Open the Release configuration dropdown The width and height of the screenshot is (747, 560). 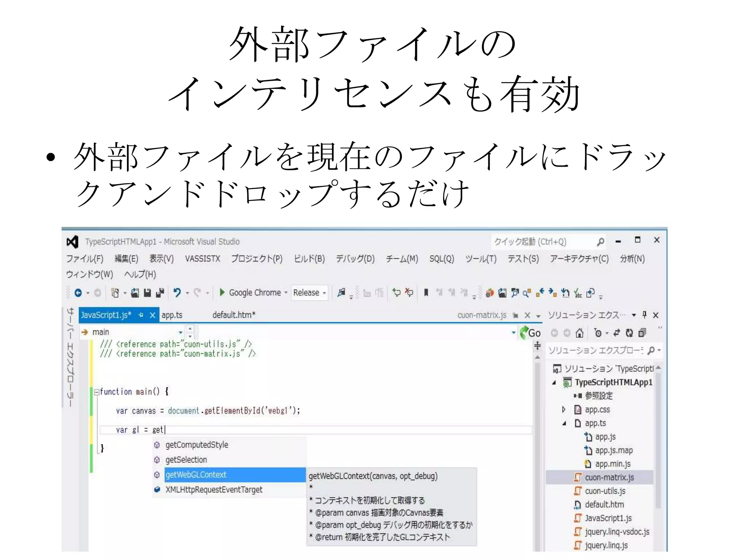click(324, 293)
